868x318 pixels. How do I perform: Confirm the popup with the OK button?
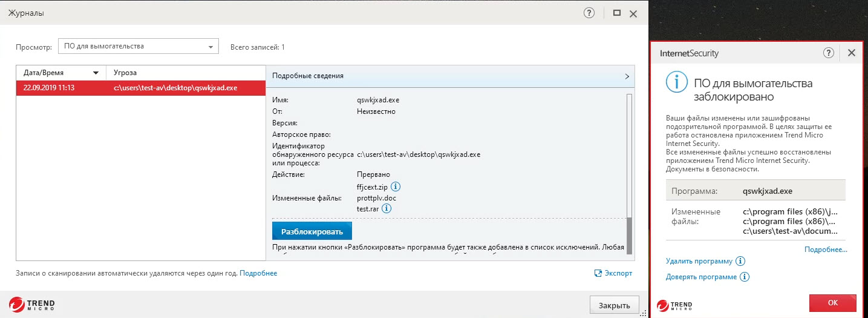point(832,302)
